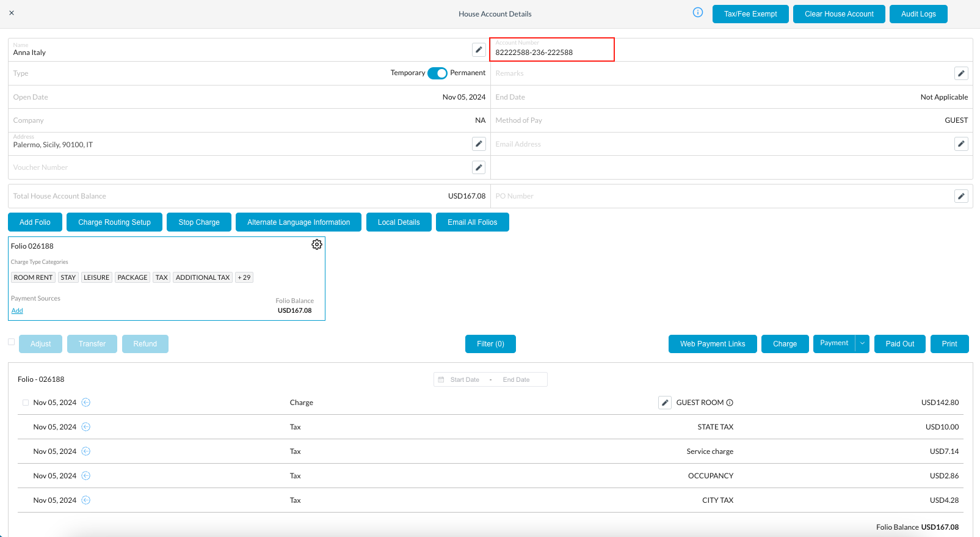Edit the GUEST ROOM charge entry
Viewport: 980px width, 537px height.
[665, 403]
